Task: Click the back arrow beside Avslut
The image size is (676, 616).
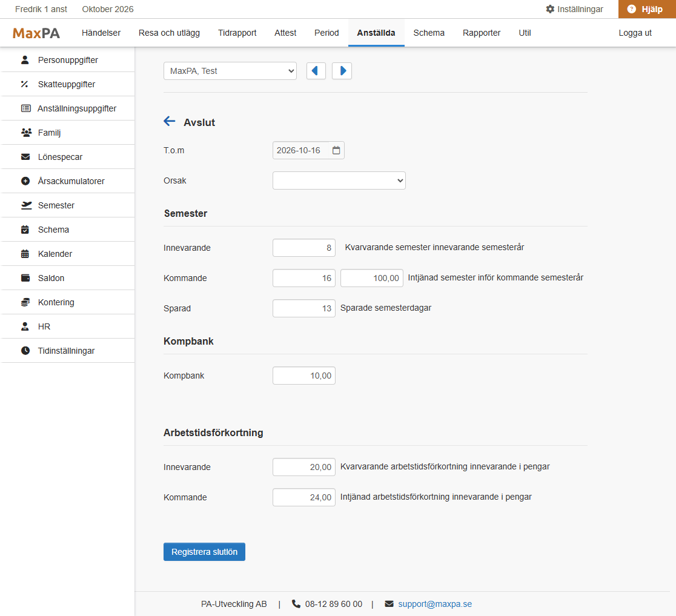Action: click(170, 121)
